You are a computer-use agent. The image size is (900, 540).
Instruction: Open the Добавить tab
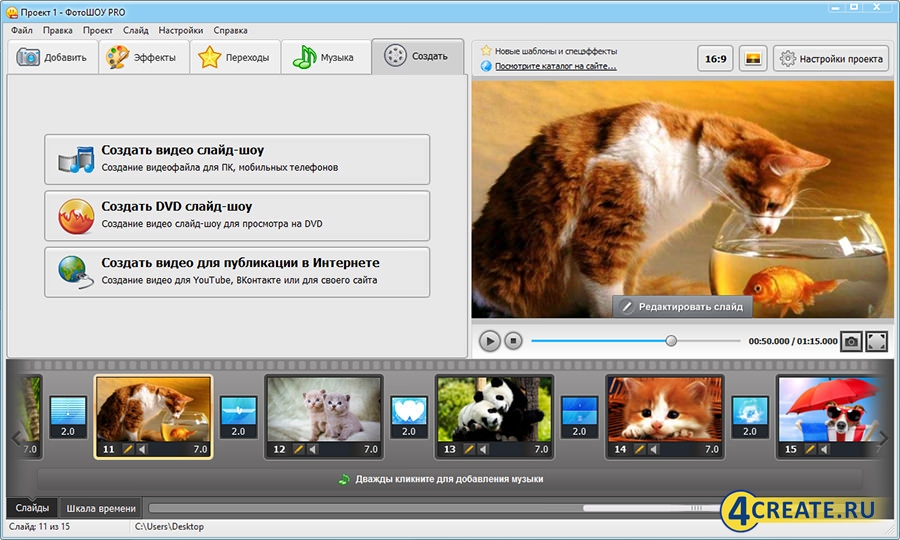(53, 57)
